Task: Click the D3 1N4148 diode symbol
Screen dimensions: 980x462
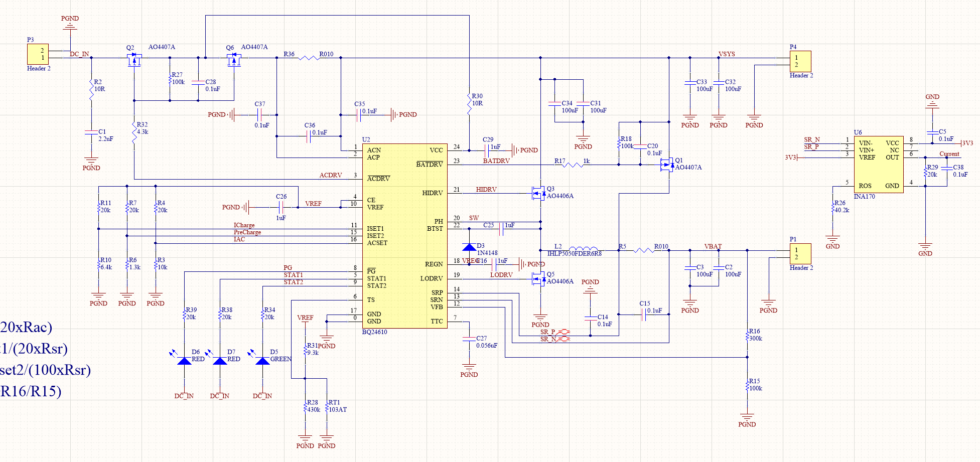Action: coord(469,247)
